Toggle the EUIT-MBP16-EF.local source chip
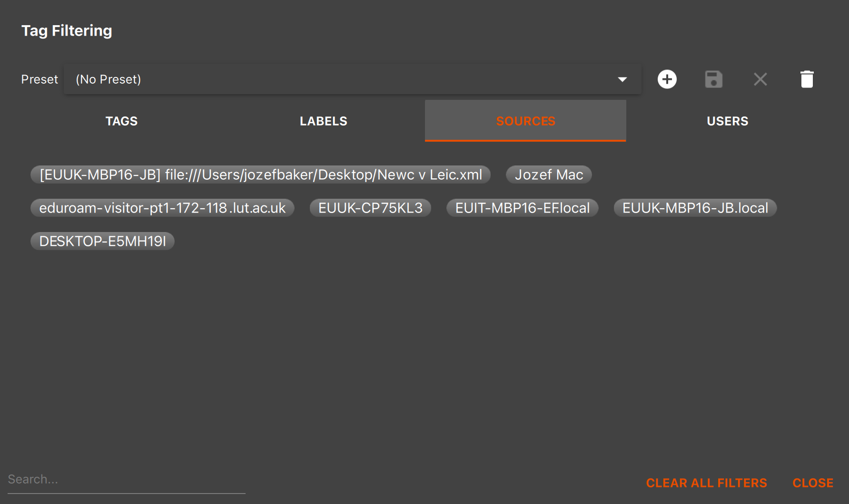Screen dimensions: 849x504 pyautogui.click(x=522, y=208)
